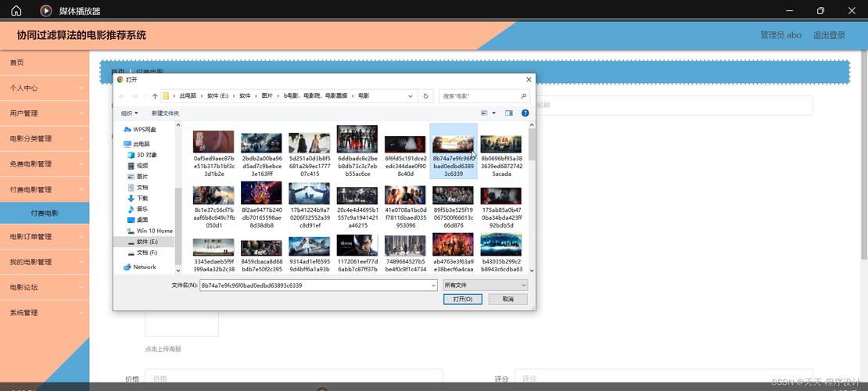868x391 pixels.
Task: Select image 17b41224b9a70206f32552a39c8d91ef
Action: 309,206
